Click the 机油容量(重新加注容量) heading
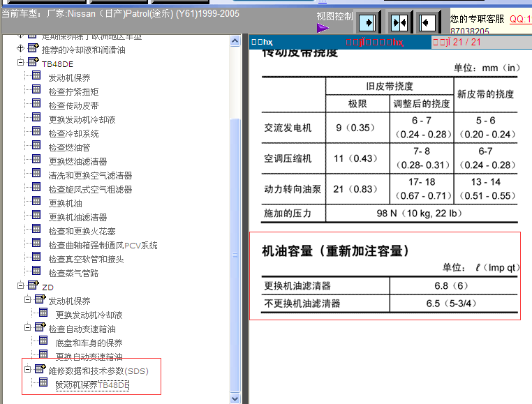The height and width of the screenshot is (404, 532). click(337, 251)
